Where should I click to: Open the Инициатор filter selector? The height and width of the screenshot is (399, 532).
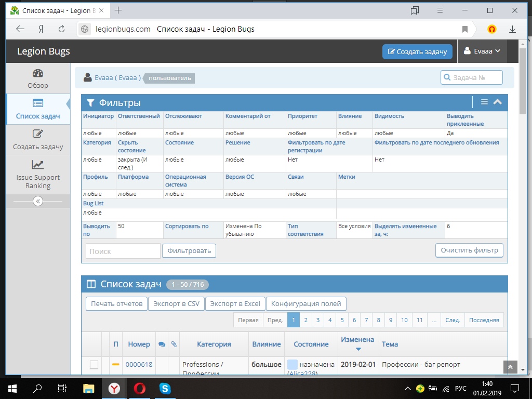click(98, 116)
